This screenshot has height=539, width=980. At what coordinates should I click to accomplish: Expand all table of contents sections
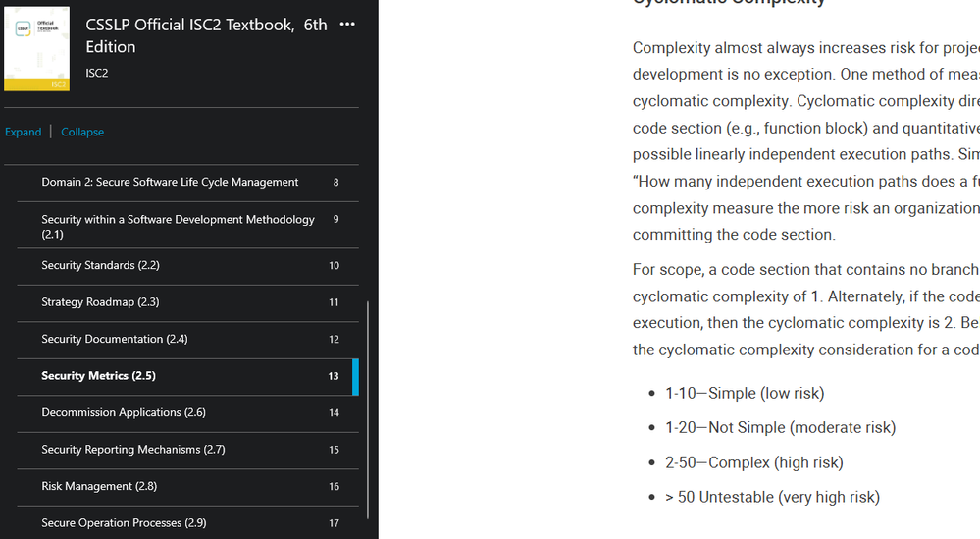(23, 132)
